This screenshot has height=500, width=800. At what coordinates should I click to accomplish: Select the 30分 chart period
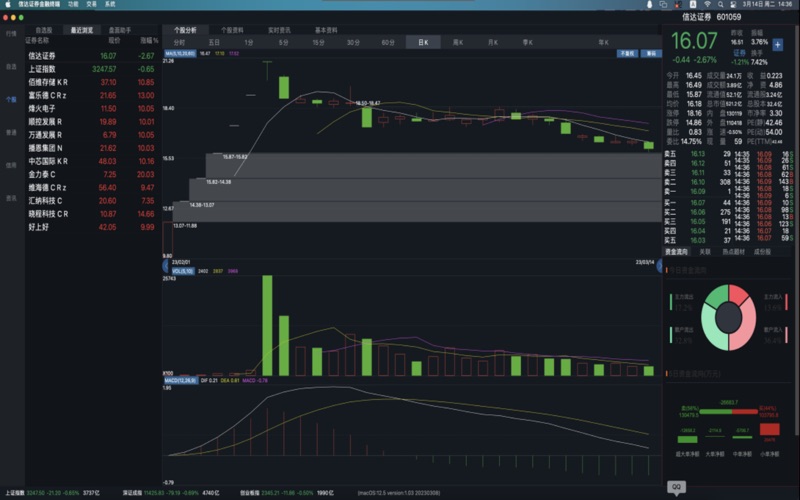click(353, 42)
